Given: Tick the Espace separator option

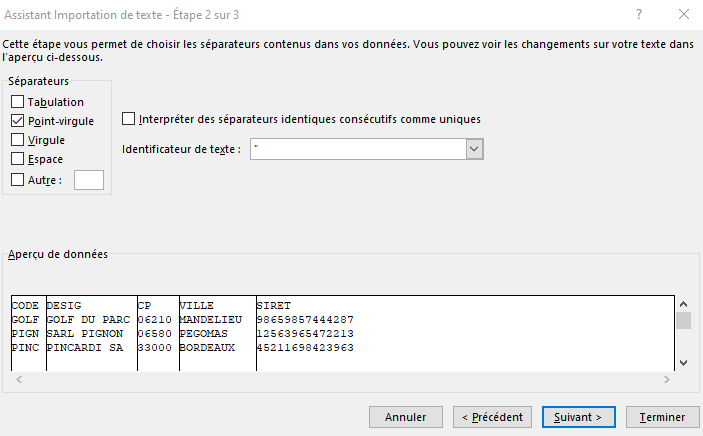Looking at the screenshot, I should [x=17, y=159].
